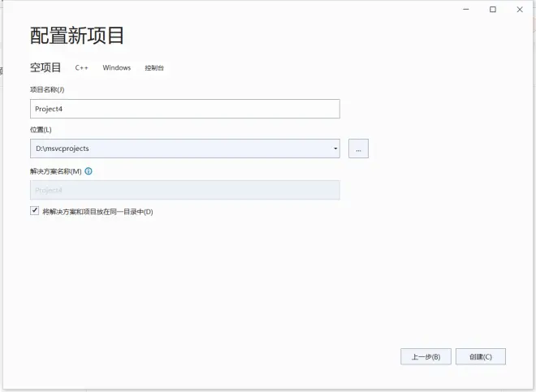Click the disabled solution name field

[x=185, y=190]
